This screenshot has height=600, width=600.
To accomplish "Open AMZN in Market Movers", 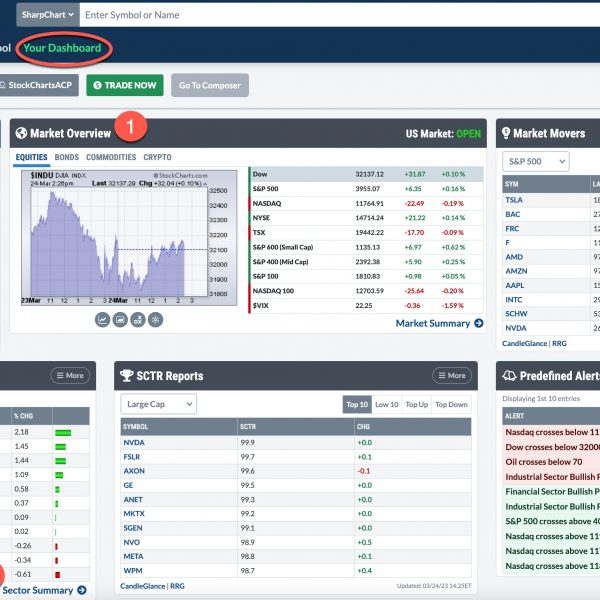I will [516, 271].
